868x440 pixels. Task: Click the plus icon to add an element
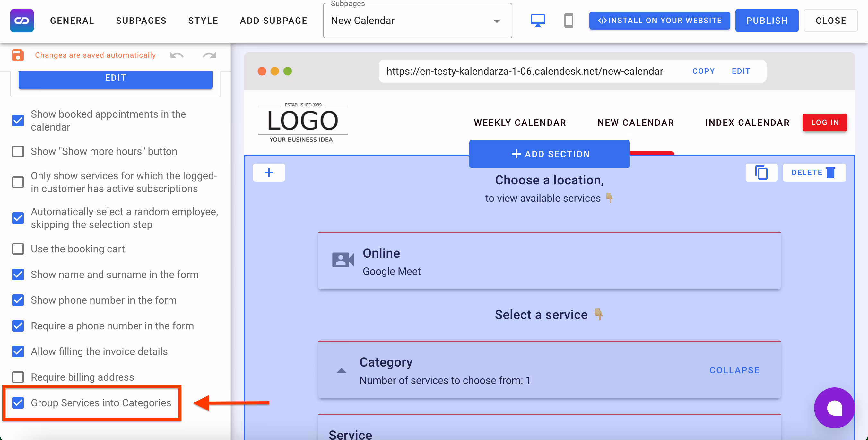pyautogui.click(x=269, y=172)
